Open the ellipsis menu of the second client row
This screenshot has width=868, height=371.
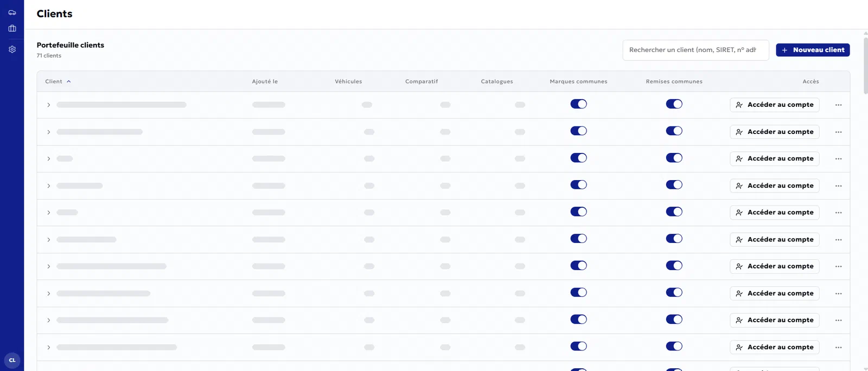[838, 132]
